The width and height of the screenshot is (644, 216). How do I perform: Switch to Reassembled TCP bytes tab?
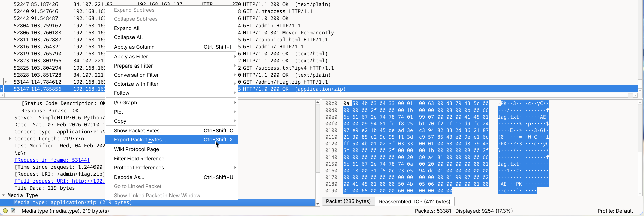(414, 201)
